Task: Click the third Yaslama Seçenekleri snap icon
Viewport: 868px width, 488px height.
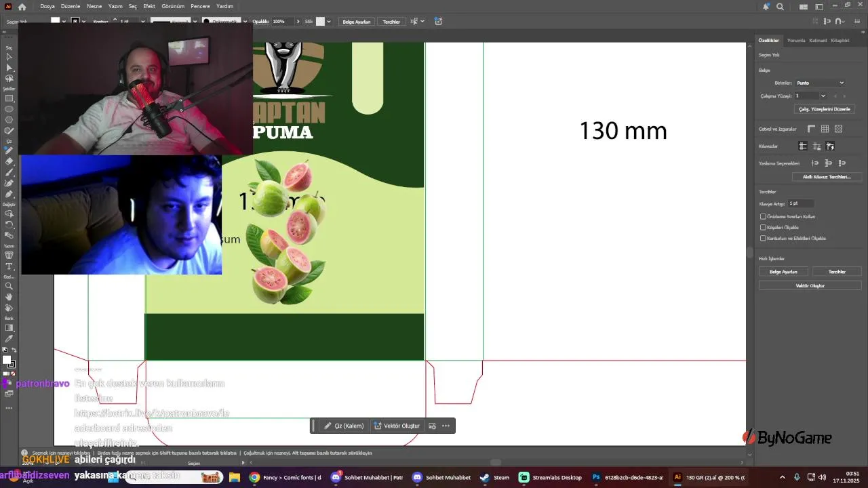Action: [x=842, y=163]
